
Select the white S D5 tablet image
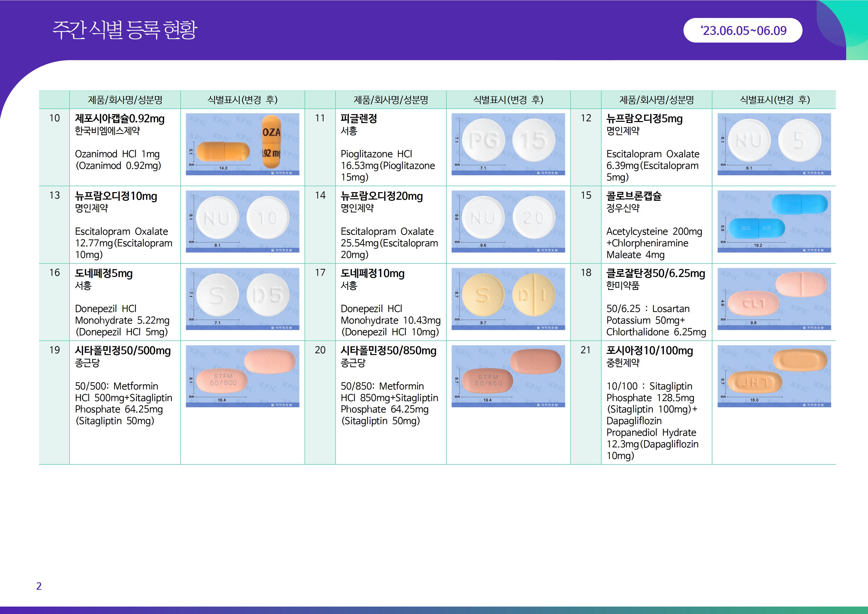(242, 299)
